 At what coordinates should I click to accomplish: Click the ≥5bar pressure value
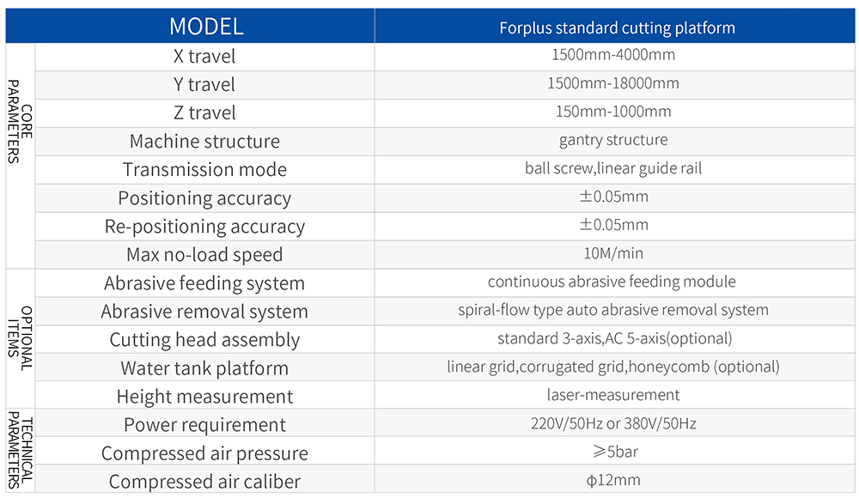pyautogui.click(x=613, y=452)
